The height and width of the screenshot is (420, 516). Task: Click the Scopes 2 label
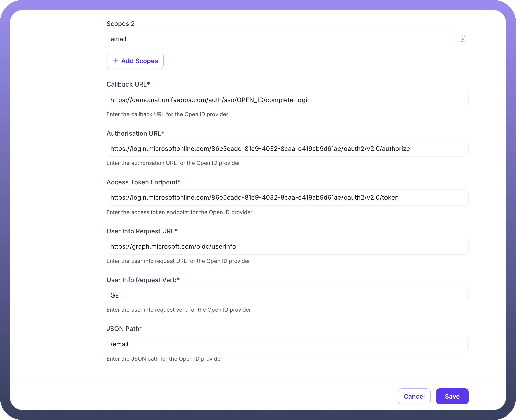tap(120, 24)
